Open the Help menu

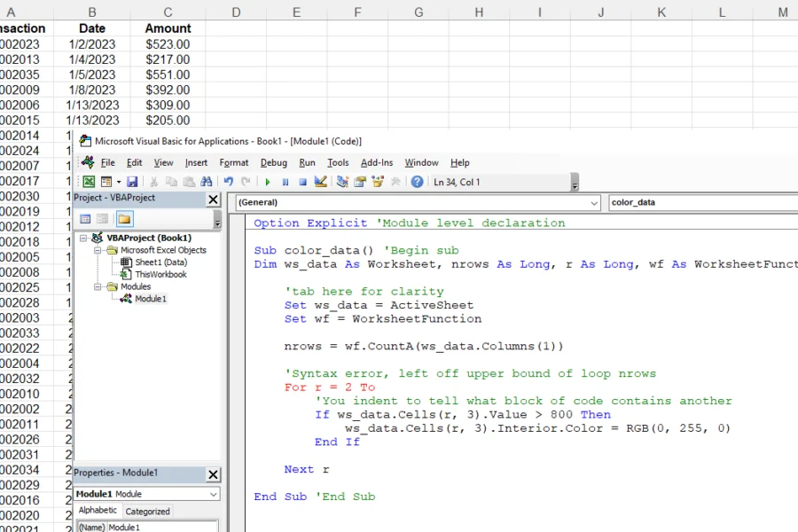(x=459, y=162)
